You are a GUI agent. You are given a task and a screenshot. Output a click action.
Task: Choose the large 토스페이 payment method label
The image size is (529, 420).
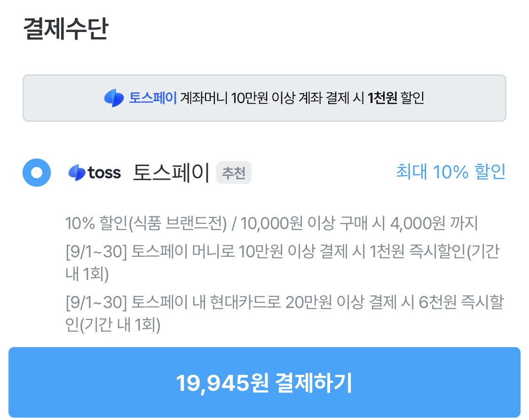coord(171,173)
